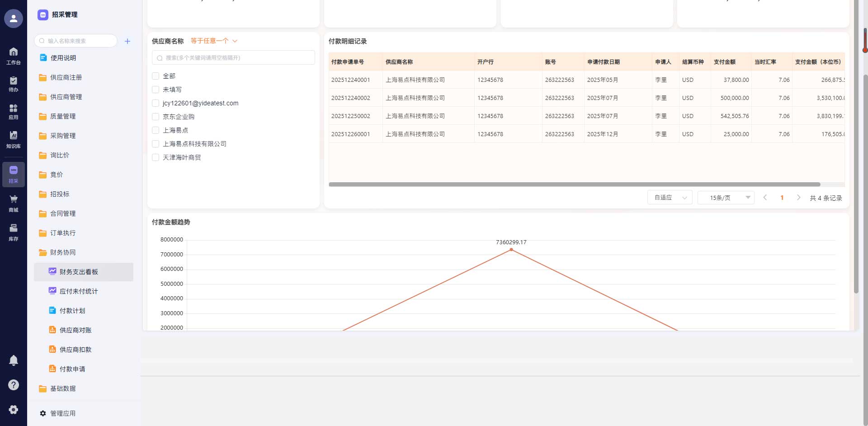Go to the next page arrow

pyautogui.click(x=799, y=198)
